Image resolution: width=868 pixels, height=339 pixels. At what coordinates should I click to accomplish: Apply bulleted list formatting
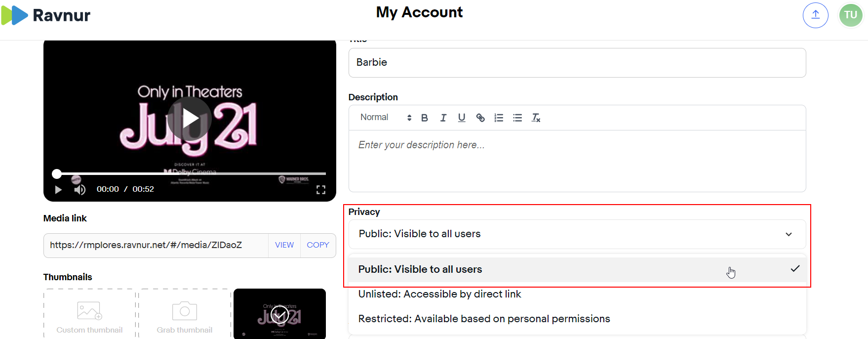pos(517,118)
